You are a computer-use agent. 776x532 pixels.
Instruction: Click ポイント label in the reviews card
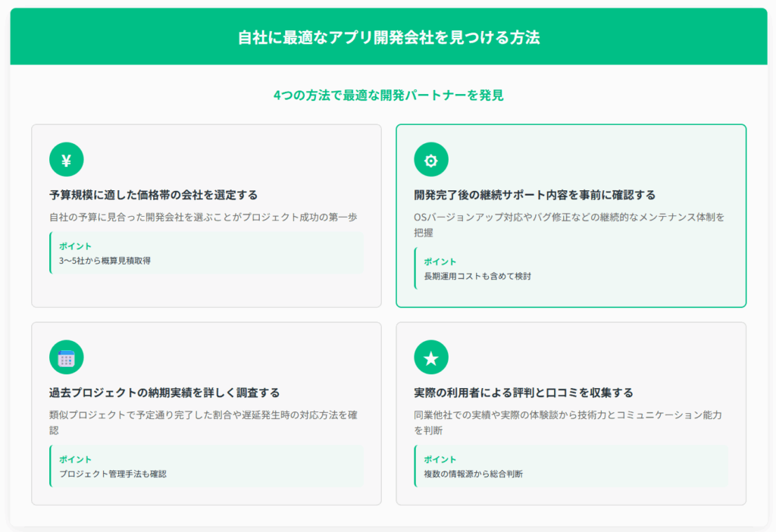[x=440, y=459]
